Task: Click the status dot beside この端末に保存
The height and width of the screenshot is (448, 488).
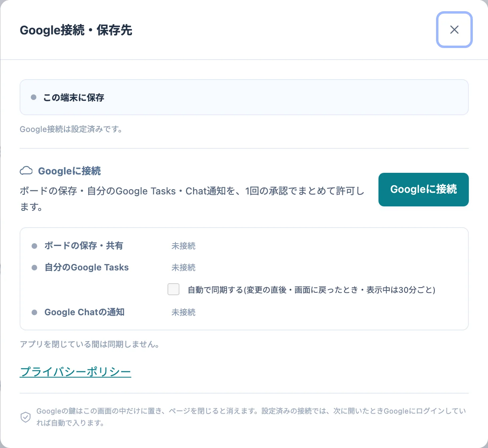Action: 34,97
